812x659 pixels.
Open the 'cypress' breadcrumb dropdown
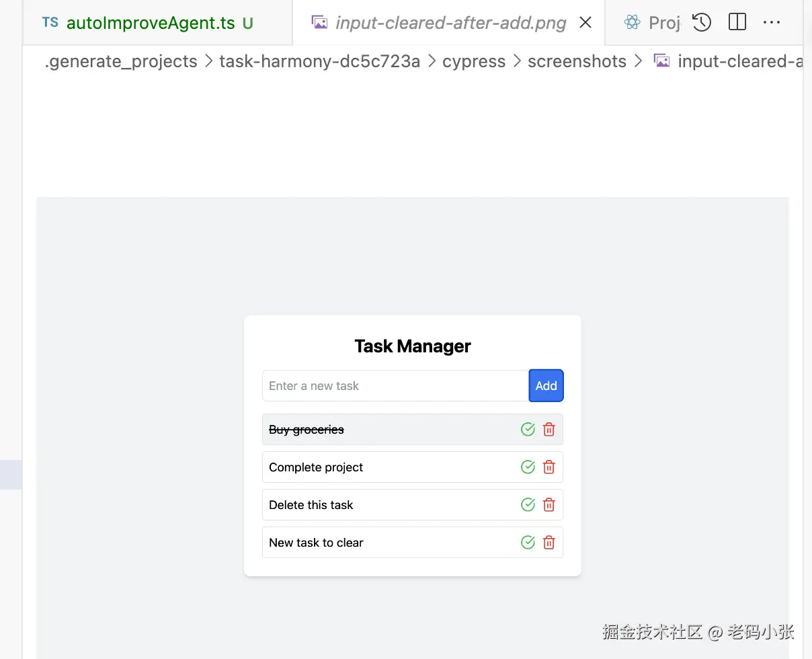click(x=474, y=61)
